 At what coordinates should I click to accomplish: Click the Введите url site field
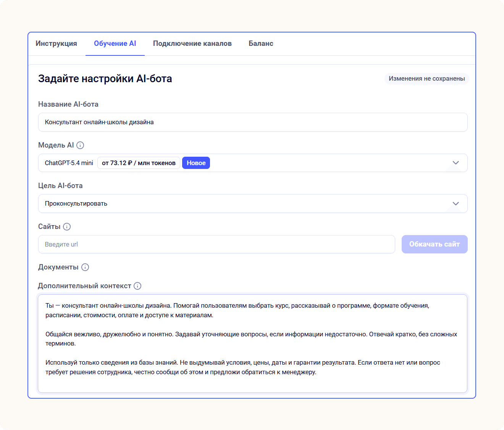pyautogui.click(x=216, y=244)
